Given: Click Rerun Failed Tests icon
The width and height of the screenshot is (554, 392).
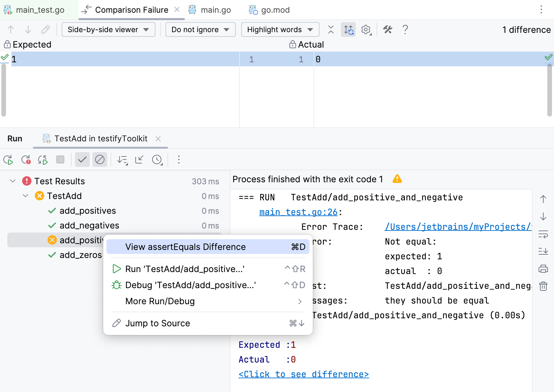Looking at the screenshot, I should click(x=26, y=160).
